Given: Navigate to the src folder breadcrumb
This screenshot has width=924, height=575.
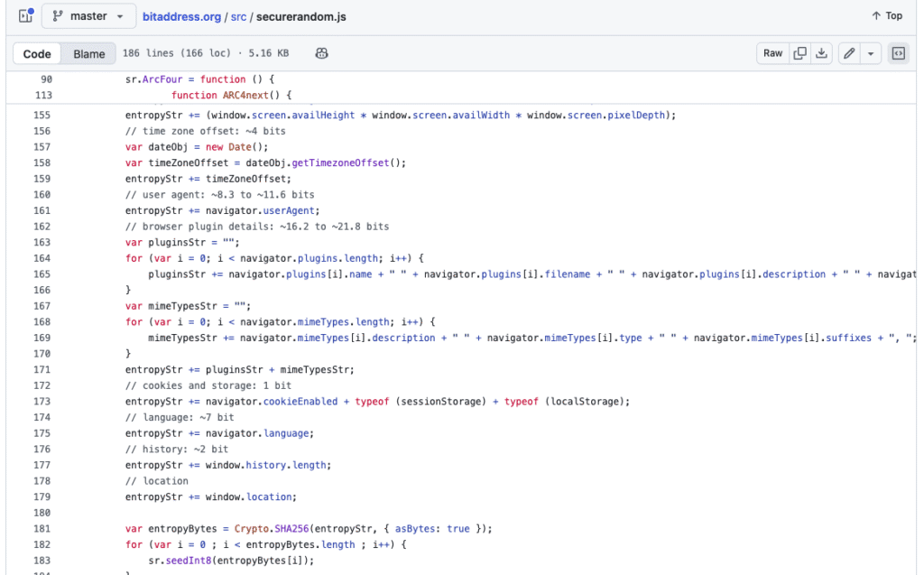Looking at the screenshot, I should click(238, 16).
